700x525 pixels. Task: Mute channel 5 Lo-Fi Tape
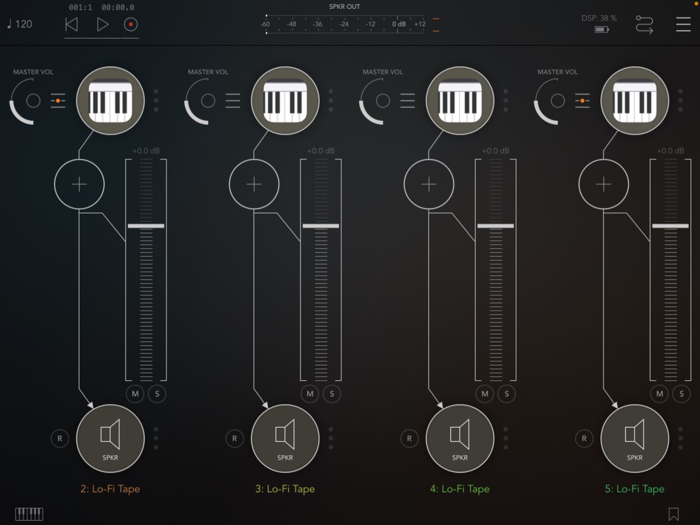(659, 394)
